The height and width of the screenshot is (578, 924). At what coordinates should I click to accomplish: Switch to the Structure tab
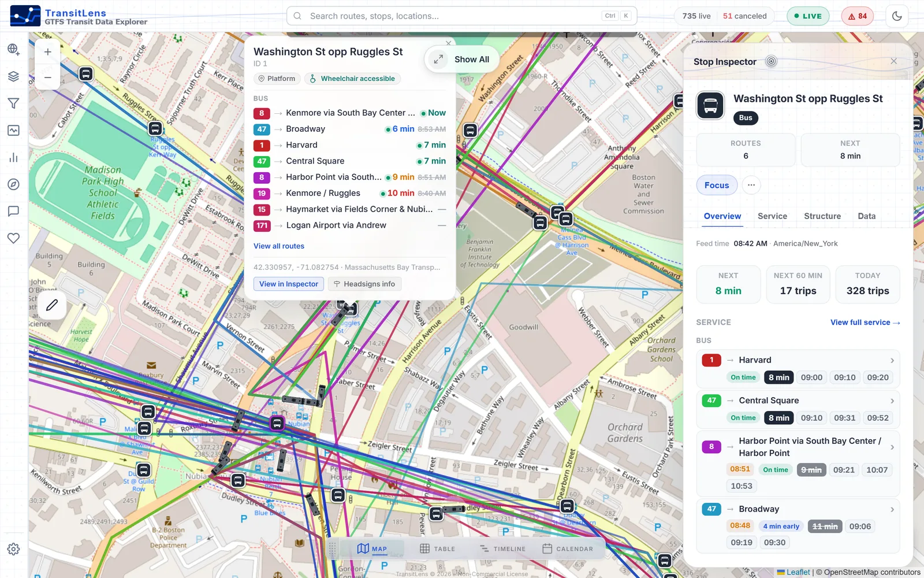tap(822, 216)
